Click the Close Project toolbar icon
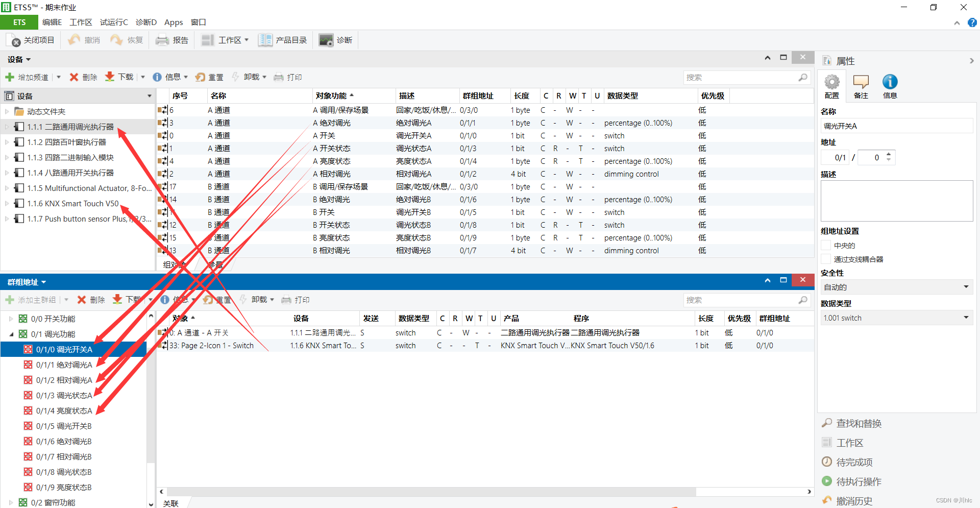This screenshot has height=508, width=980. (x=14, y=40)
